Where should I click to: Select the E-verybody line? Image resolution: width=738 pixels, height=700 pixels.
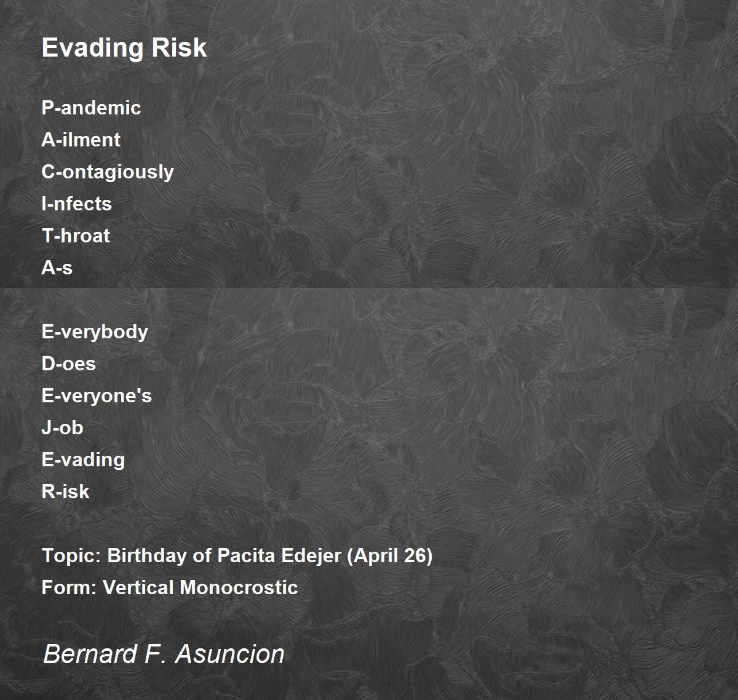tap(95, 332)
